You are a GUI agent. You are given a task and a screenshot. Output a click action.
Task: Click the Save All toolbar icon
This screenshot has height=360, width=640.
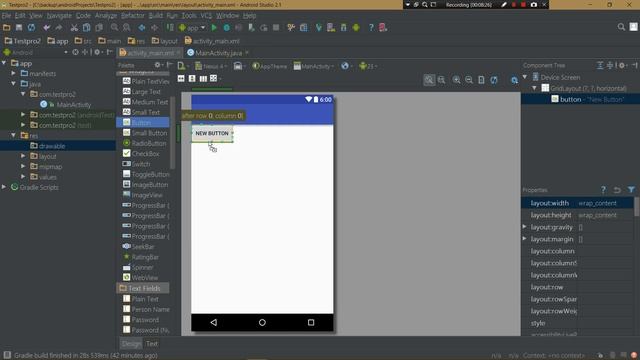click(19, 27)
